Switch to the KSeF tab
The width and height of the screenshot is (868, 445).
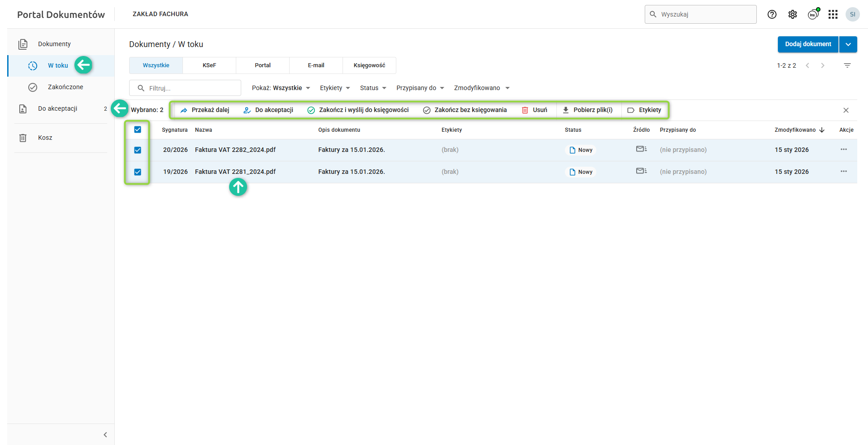(209, 65)
